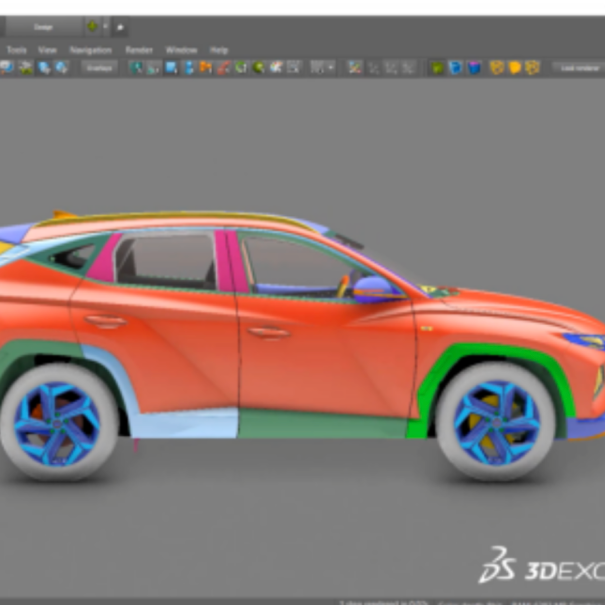Click the last yellow wireframe cube icon
605x605 pixels.
point(533,68)
